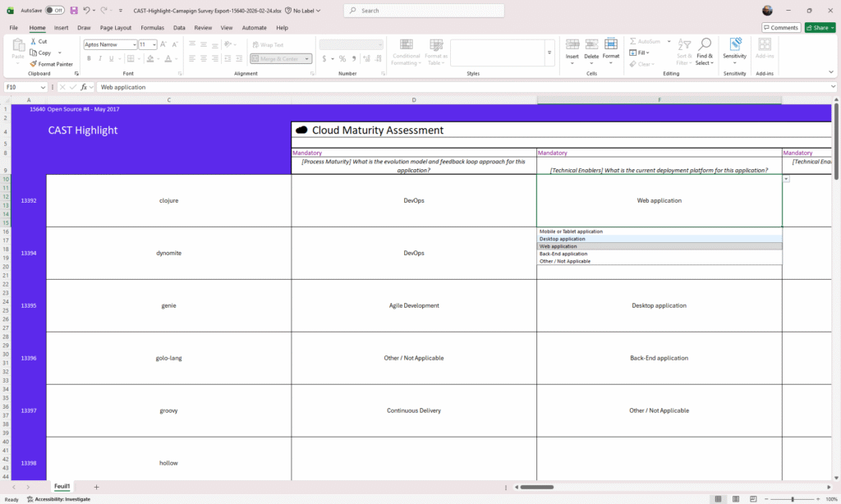
Task: Click the Insert Function fx icon
Action: 84,87
